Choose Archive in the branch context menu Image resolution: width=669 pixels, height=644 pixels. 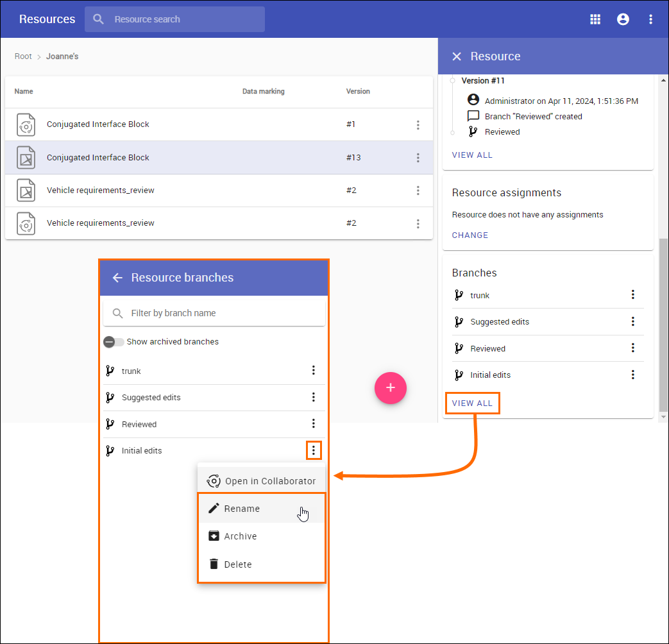coord(240,536)
